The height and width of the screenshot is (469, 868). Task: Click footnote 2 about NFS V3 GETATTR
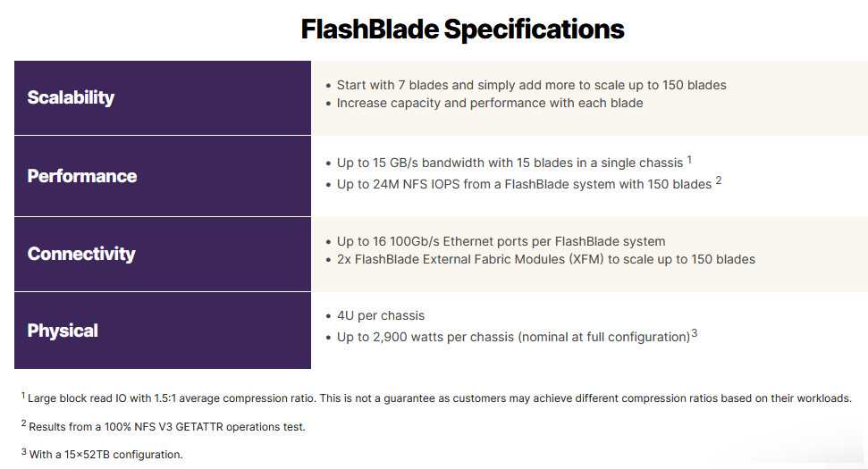click(x=164, y=426)
